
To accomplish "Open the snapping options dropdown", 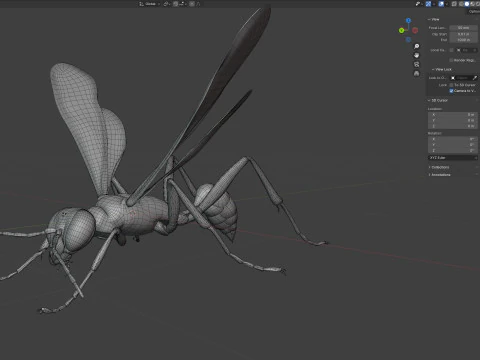I will click(183, 4).
